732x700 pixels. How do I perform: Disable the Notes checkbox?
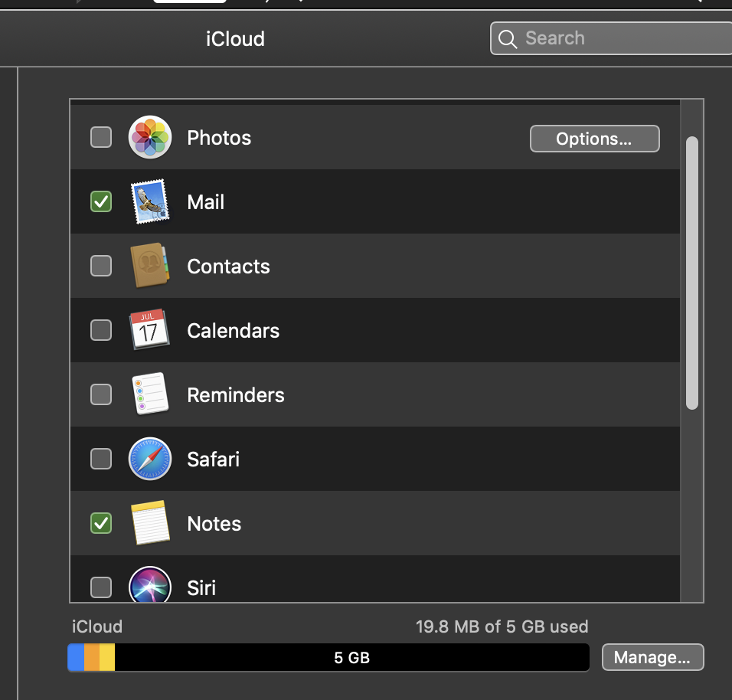(101, 523)
